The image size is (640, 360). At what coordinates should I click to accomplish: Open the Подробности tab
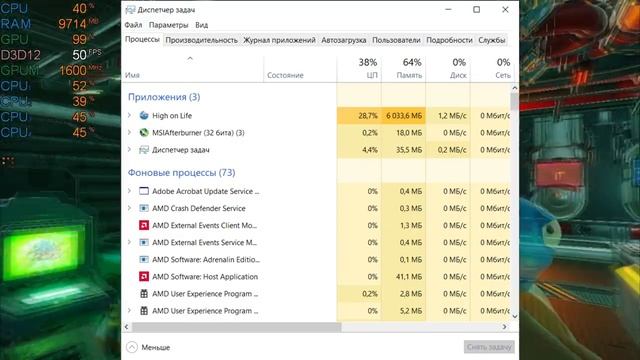click(x=449, y=40)
